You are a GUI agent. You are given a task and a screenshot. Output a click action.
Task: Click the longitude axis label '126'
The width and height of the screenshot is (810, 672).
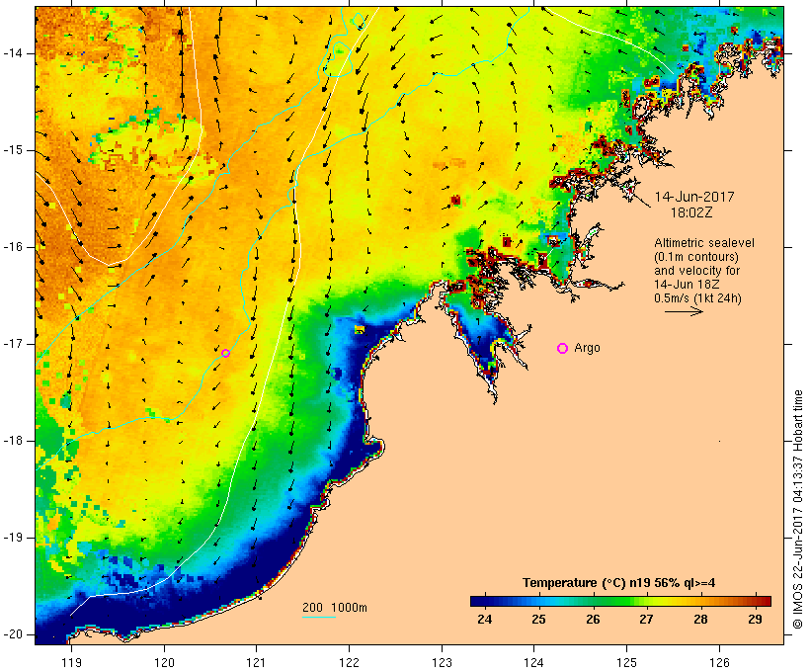click(x=719, y=663)
